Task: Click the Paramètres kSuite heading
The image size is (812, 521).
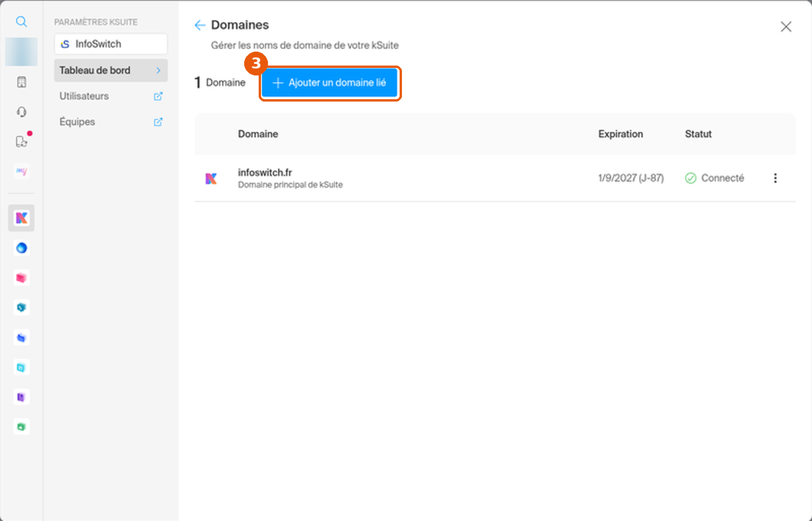Action: click(x=96, y=22)
